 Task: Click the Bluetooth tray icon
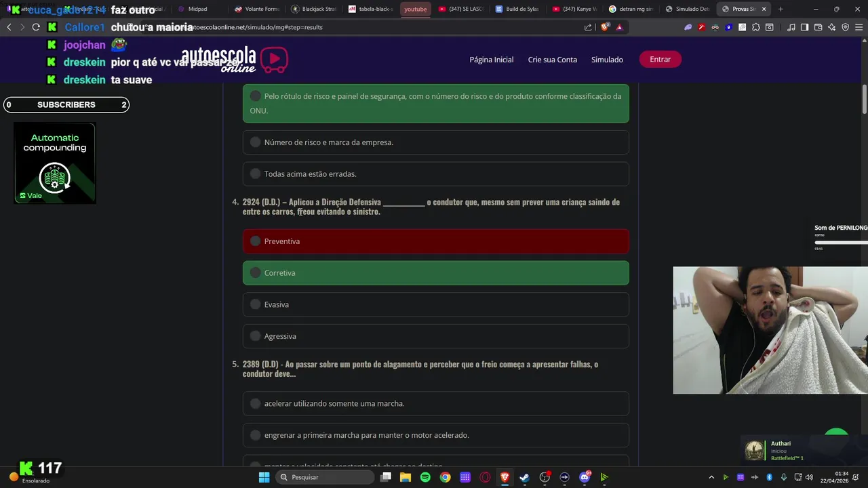tap(770, 477)
